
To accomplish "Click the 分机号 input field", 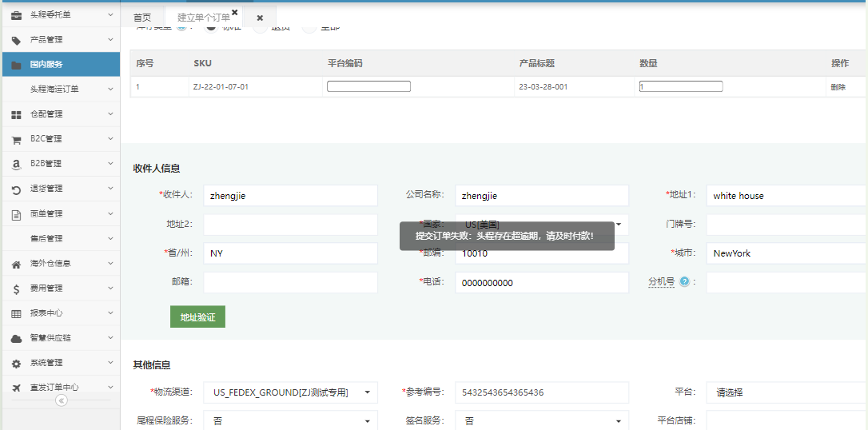I will (x=786, y=282).
